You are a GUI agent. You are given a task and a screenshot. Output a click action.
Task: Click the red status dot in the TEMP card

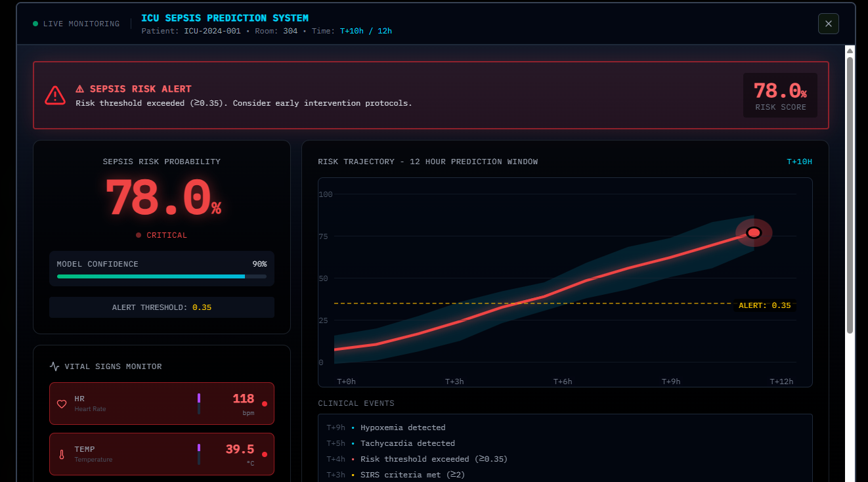pos(265,454)
